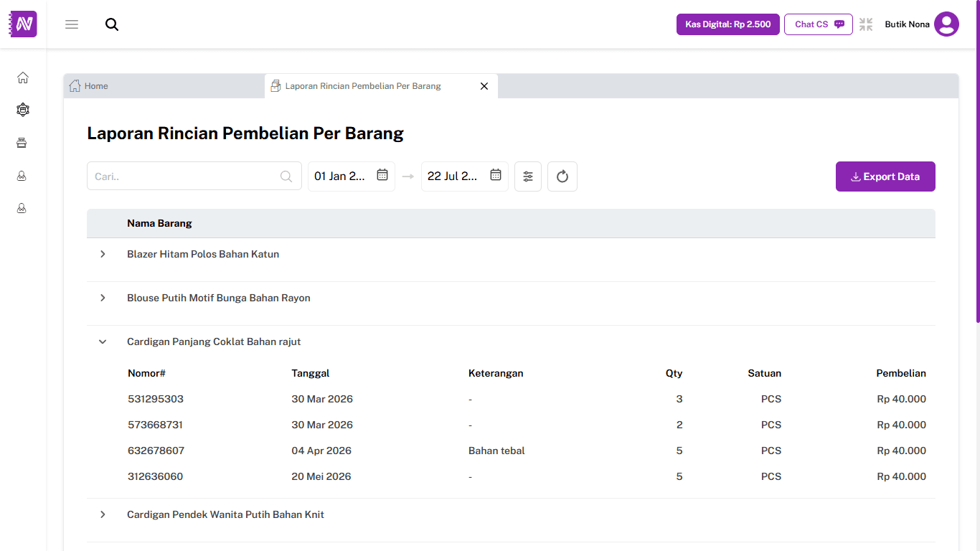Click the Nomor# column header

point(147,373)
